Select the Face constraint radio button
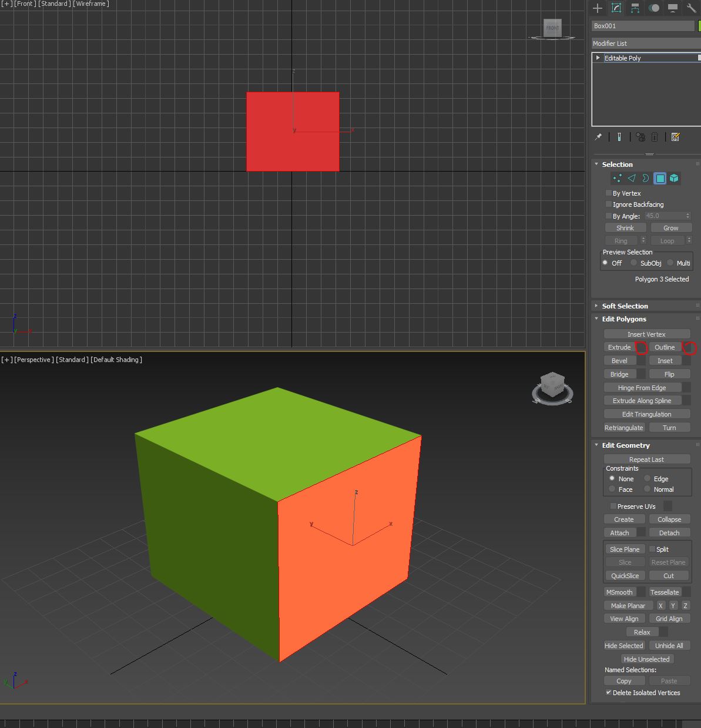The width and height of the screenshot is (701, 728). point(612,489)
